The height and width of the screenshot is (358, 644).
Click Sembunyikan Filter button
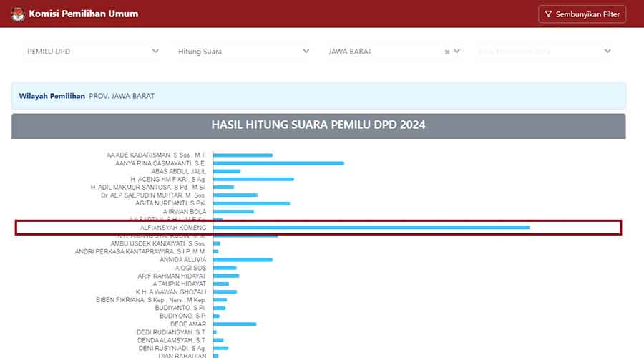(582, 14)
